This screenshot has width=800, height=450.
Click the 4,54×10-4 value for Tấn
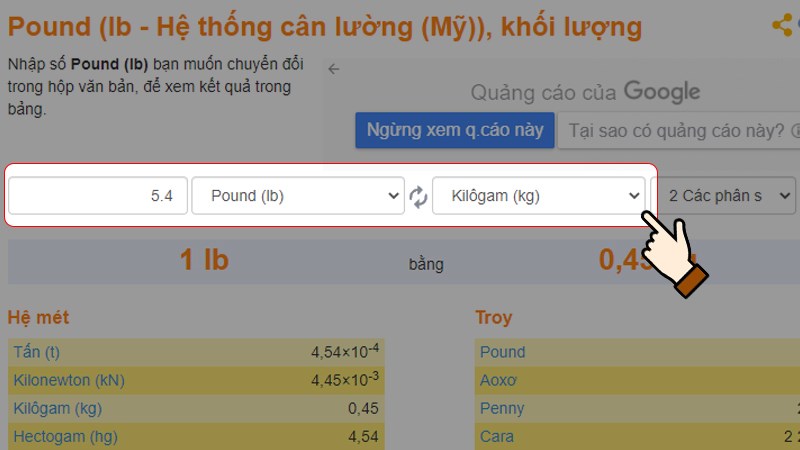[x=345, y=351]
